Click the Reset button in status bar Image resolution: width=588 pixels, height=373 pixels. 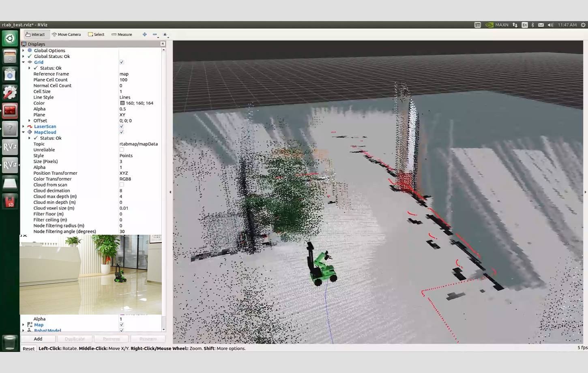pyautogui.click(x=28, y=349)
